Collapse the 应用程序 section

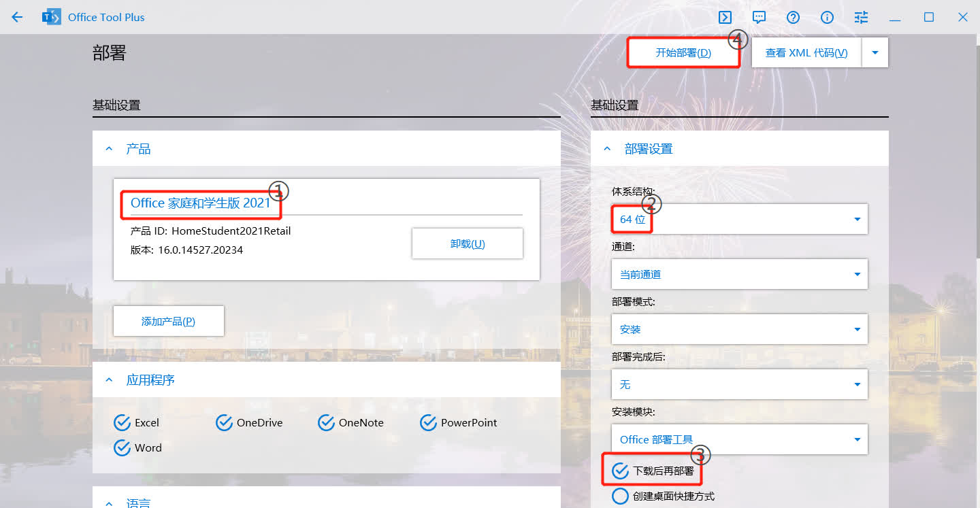pos(110,380)
